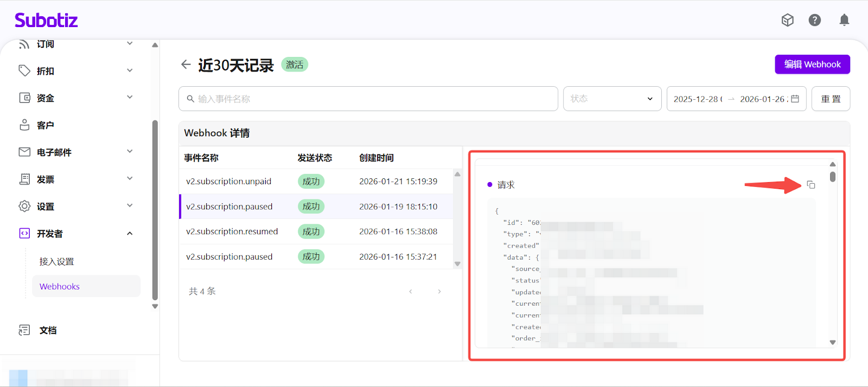Open the 状态 status dropdown
The image size is (868, 387).
click(612, 99)
